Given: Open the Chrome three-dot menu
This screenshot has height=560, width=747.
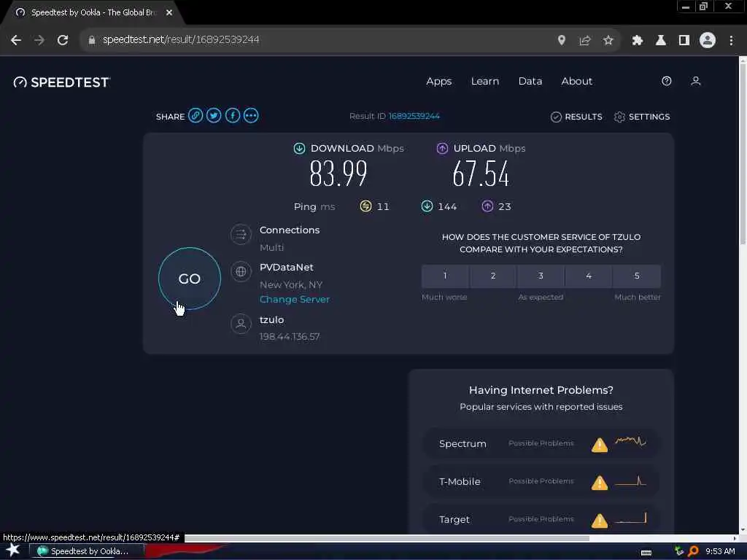Looking at the screenshot, I should point(731,41).
